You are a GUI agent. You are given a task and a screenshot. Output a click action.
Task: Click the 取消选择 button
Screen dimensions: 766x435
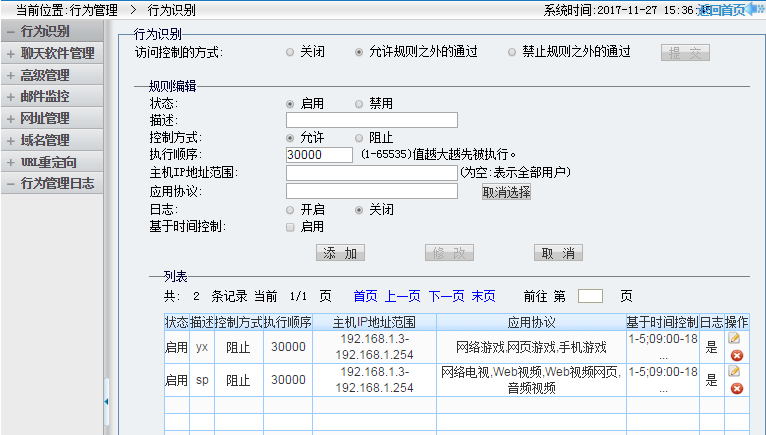coord(506,192)
